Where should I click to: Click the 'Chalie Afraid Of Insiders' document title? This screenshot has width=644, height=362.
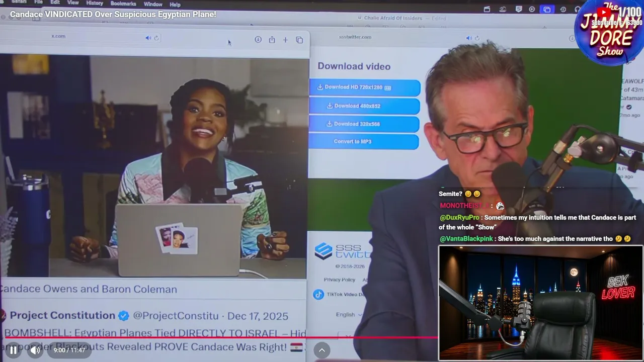393,18
